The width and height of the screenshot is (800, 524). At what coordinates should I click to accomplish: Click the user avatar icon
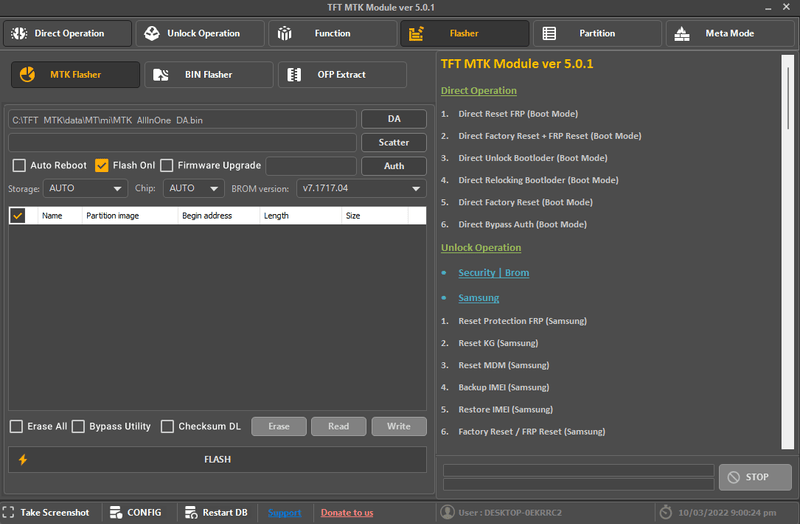(447, 512)
